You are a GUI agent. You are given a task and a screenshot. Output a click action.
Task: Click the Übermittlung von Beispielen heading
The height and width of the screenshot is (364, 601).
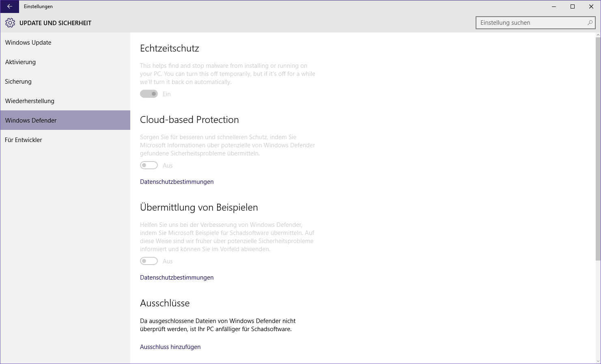click(199, 207)
